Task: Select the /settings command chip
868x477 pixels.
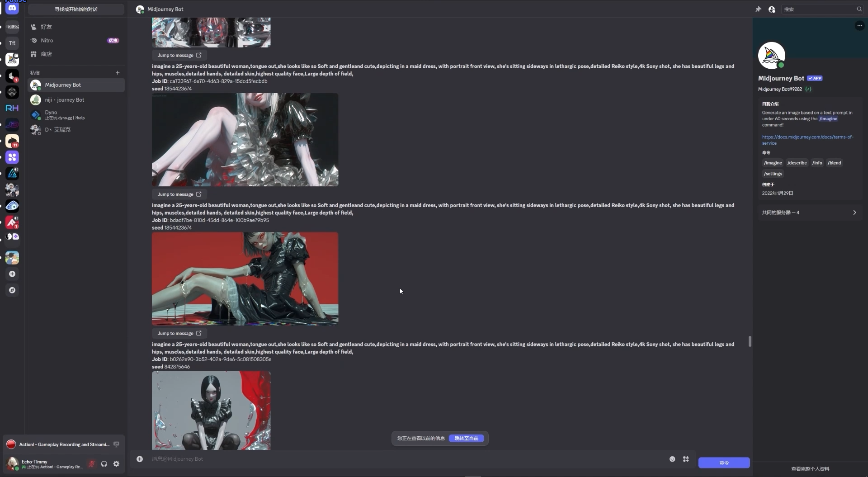Action: (x=773, y=174)
